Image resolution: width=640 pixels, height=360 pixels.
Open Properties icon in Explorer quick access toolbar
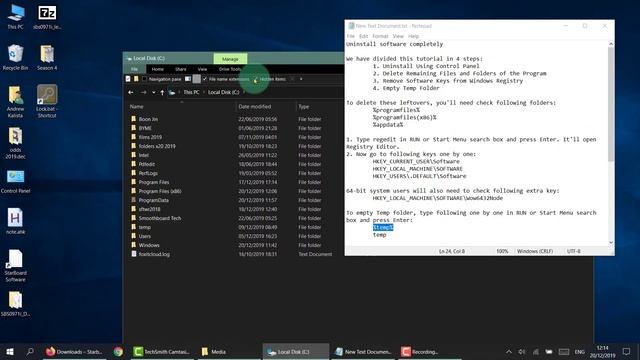[x=128, y=79]
